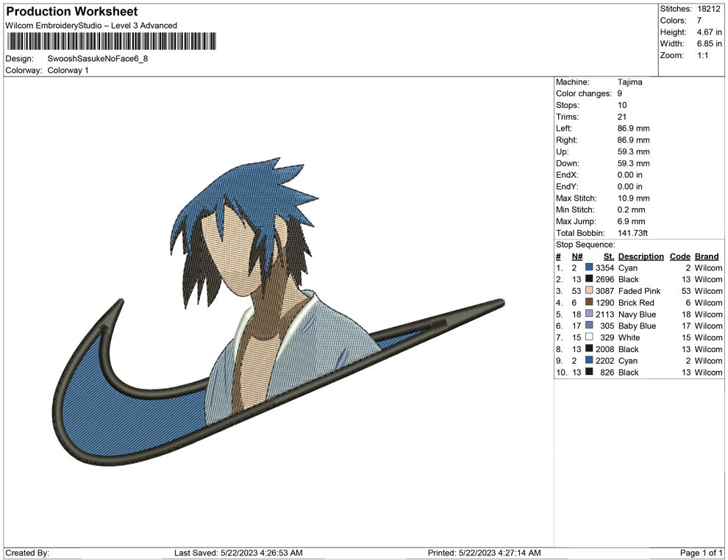Click the 'Printed: 5/22/2023 4:27:14 AM' footer
Viewport: 728px width, 560px height.
click(485, 553)
